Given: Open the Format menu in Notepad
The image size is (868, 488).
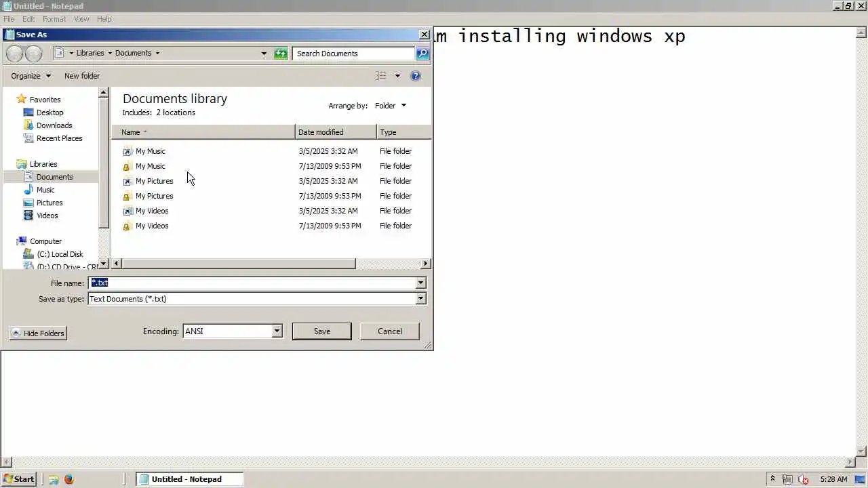Looking at the screenshot, I should [54, 19].
